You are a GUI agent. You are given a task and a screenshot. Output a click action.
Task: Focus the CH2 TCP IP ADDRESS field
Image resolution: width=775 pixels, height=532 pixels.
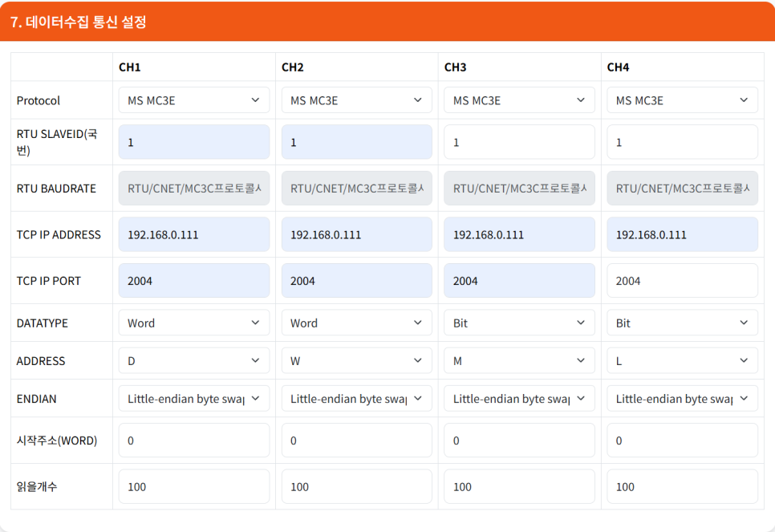point(356,234)
